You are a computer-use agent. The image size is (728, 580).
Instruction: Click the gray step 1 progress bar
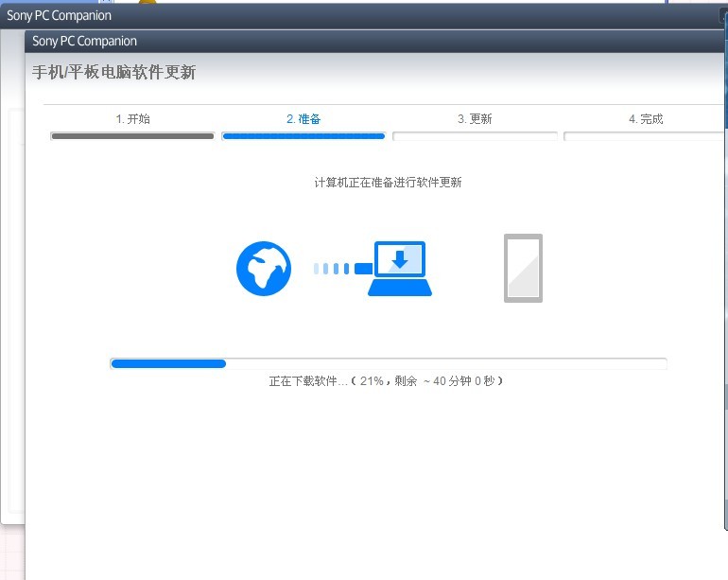tap(132, 136)
